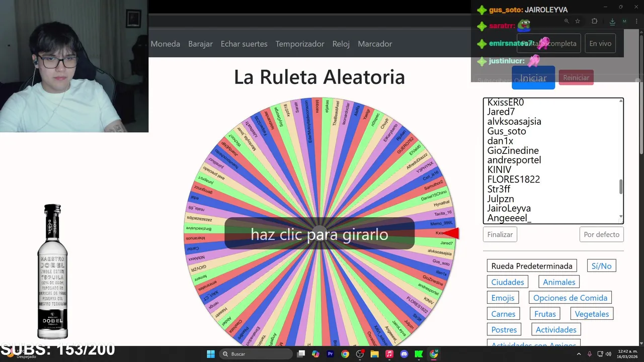Click the 'La Ruleta Aleatoria' heading
This screenshot has height=362, width=644.
tap(319, 77)
